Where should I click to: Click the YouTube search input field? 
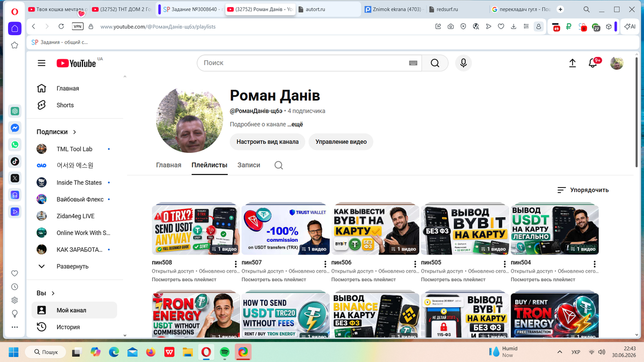[304, 63]
